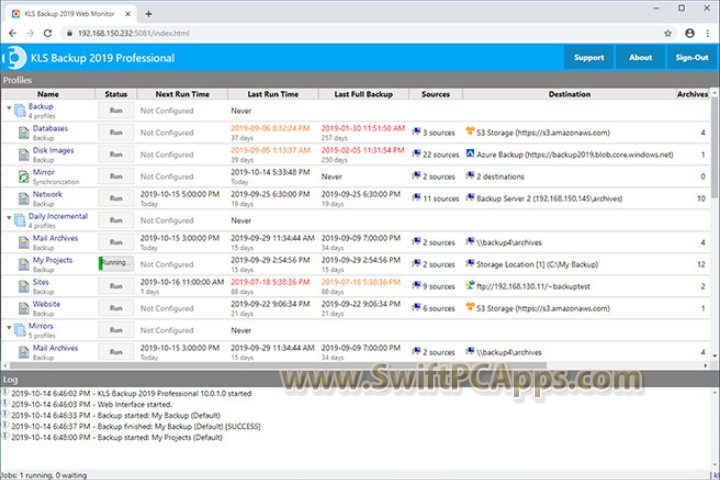Image resolution: width=720 pixels, height=480 pixels.
Task: Click the Network profile icon
Action: pos(24,199)
